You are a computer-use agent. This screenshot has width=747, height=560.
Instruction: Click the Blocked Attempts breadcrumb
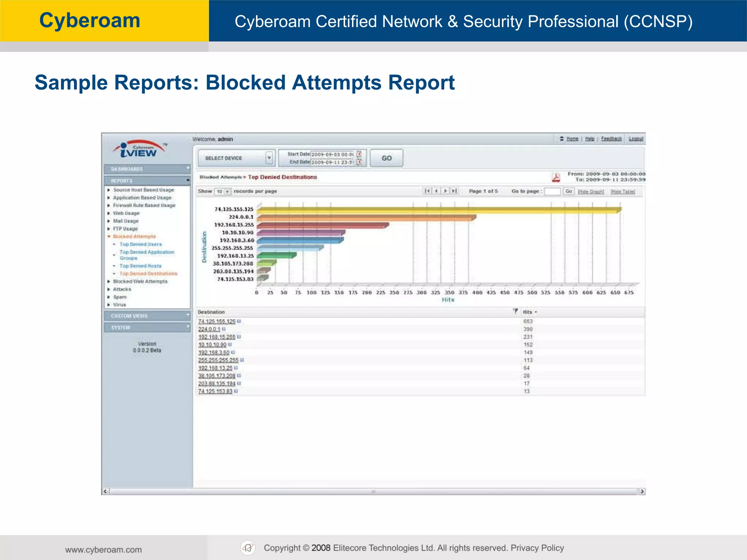tap(221, 177)
